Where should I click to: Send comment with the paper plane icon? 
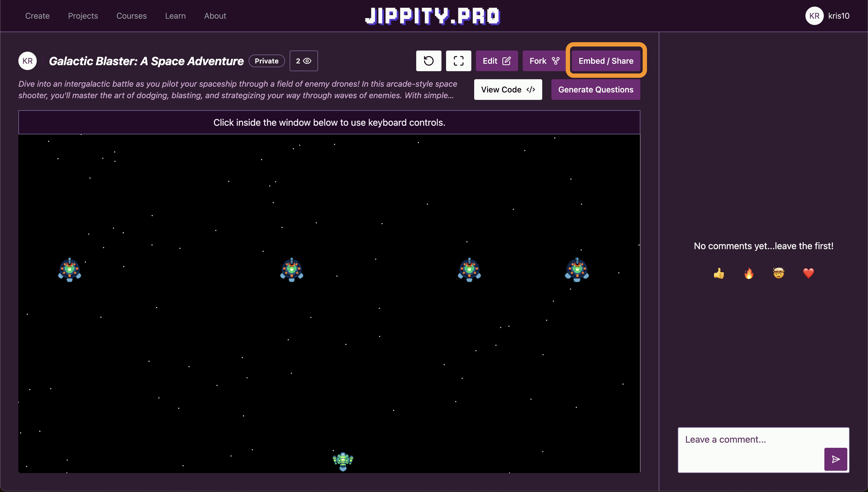(x=835, y=459)
